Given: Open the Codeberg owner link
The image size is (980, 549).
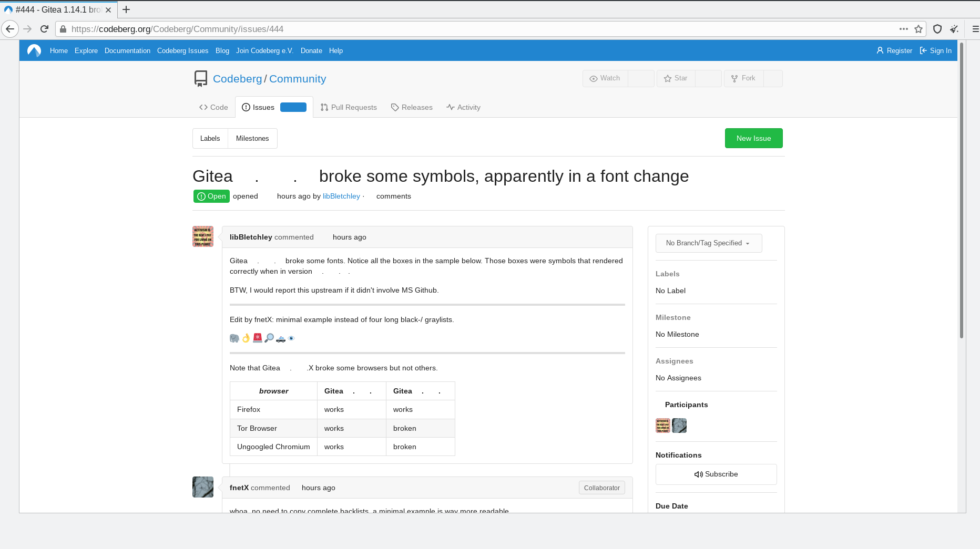Looking at the screenshot, I should tap(237, 79).
